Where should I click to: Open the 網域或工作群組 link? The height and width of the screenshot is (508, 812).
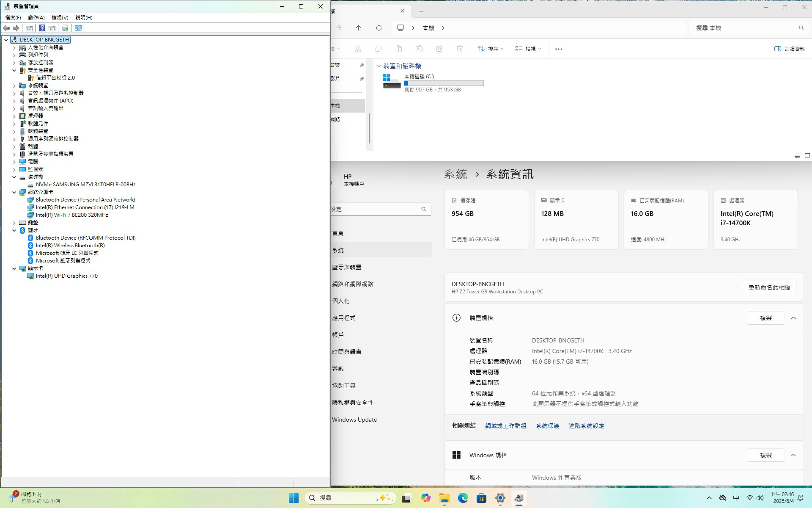(x=505, y=426)
